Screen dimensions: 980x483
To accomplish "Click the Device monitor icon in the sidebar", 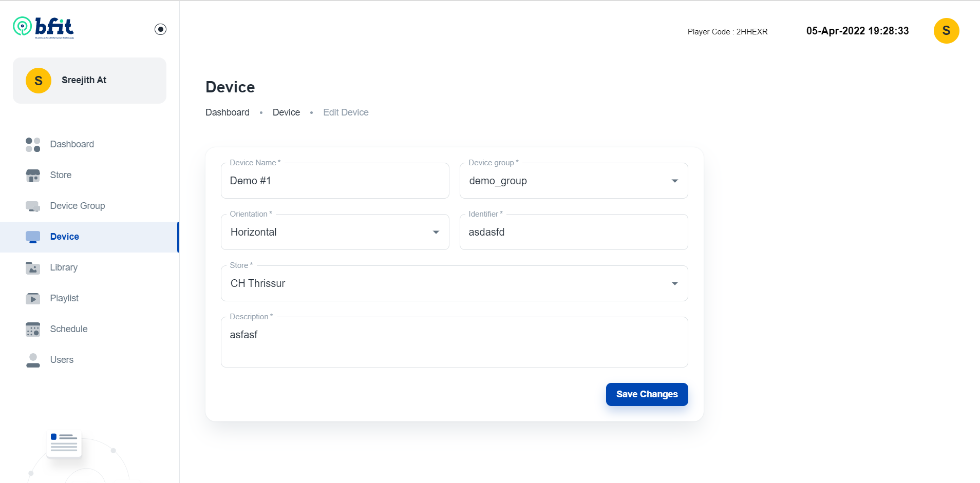I will [33, 237].
